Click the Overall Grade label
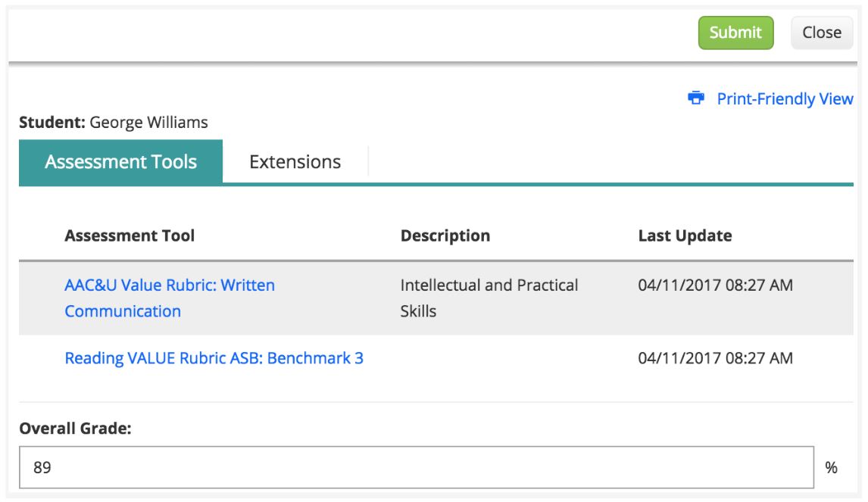868x502 pixels. pos(75,429)
